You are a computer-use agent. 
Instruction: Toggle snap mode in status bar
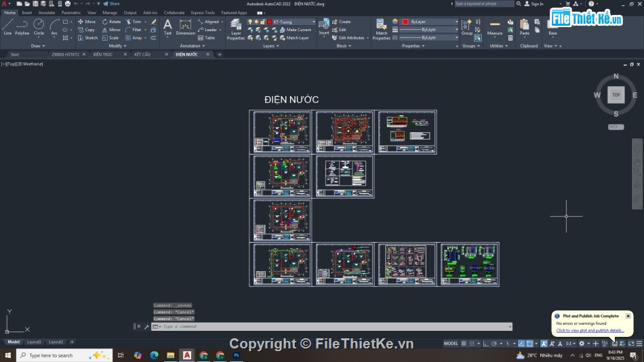[x=472, y=344]
